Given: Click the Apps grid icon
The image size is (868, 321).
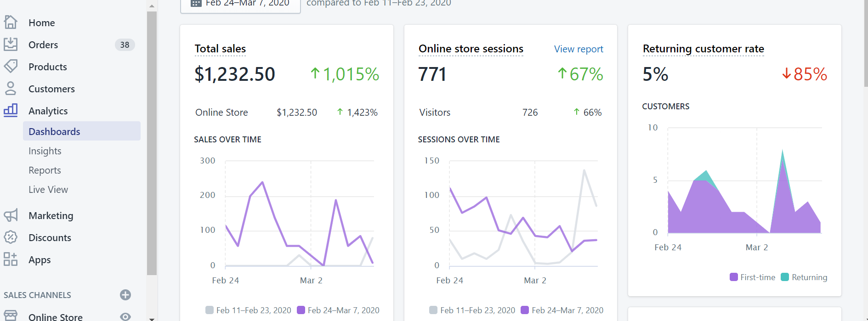Looking at the screenshot, I should [x=11, y=259].
